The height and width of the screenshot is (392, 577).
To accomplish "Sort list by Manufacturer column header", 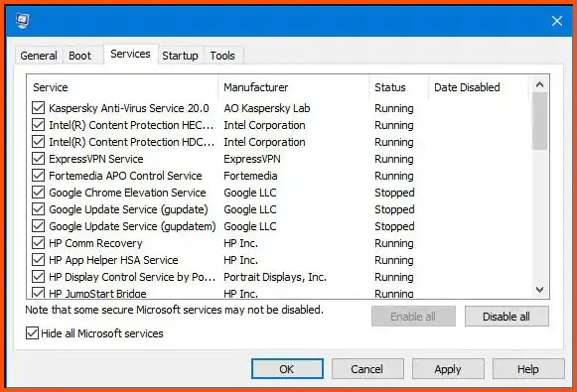I will coord(294,87).
